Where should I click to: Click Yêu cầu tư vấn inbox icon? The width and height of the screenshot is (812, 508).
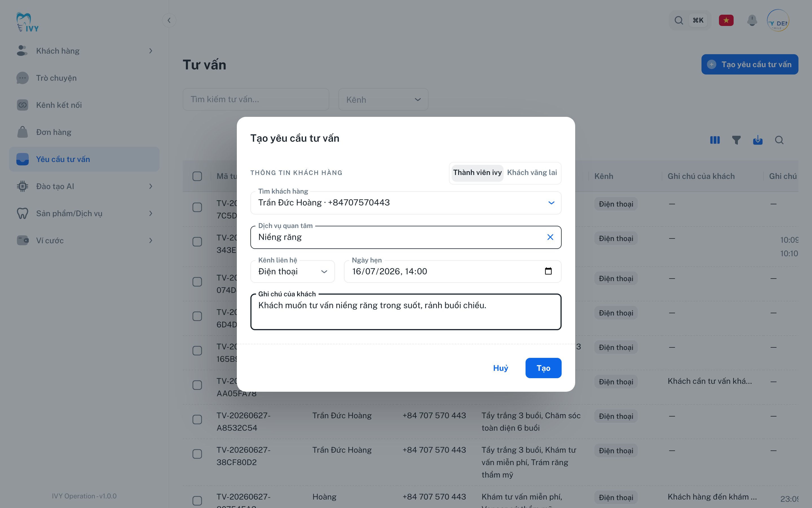point(23,159)
